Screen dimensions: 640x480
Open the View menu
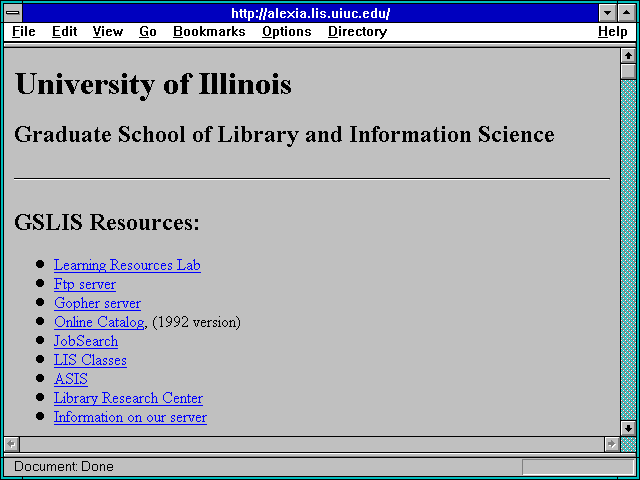[x=108, y=32]
